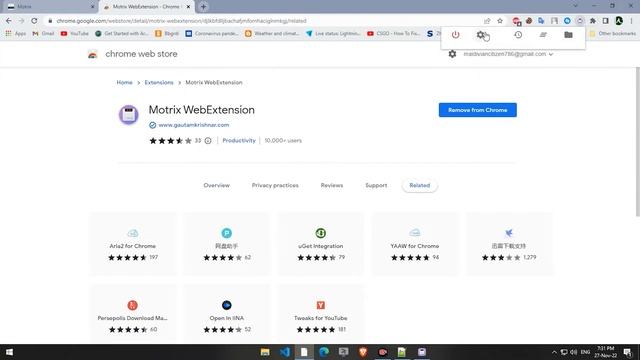Switch to the Reviews tab
The image size is (640, 360).
click(x=332, y=185)
